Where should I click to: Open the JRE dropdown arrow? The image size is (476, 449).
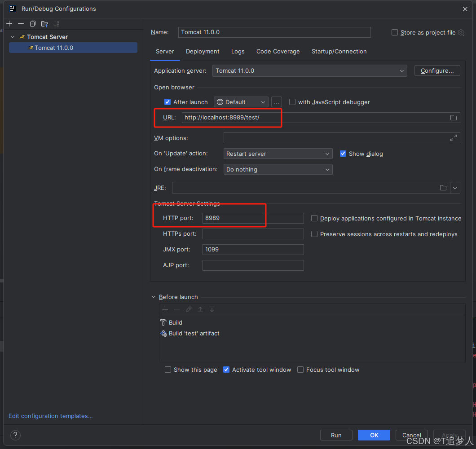455,188
